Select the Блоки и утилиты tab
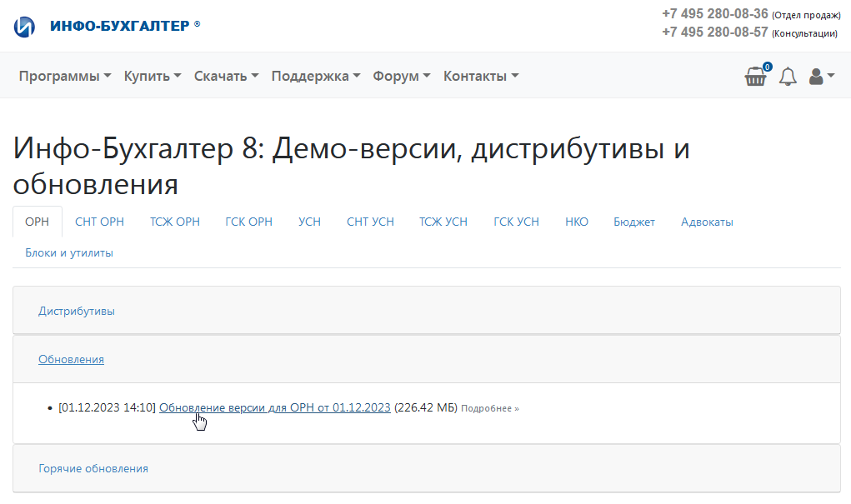Image resolution: width=851 pixels, height=504 pixels. point(69,252)
